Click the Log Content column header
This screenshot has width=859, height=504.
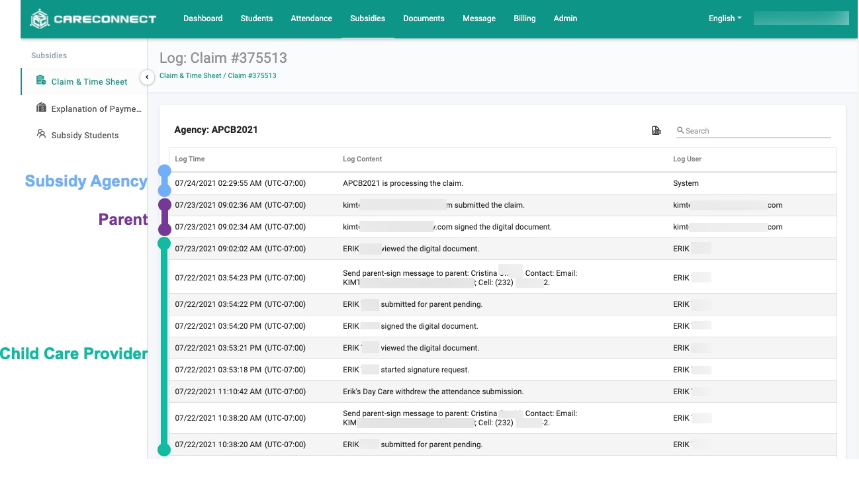363,159
